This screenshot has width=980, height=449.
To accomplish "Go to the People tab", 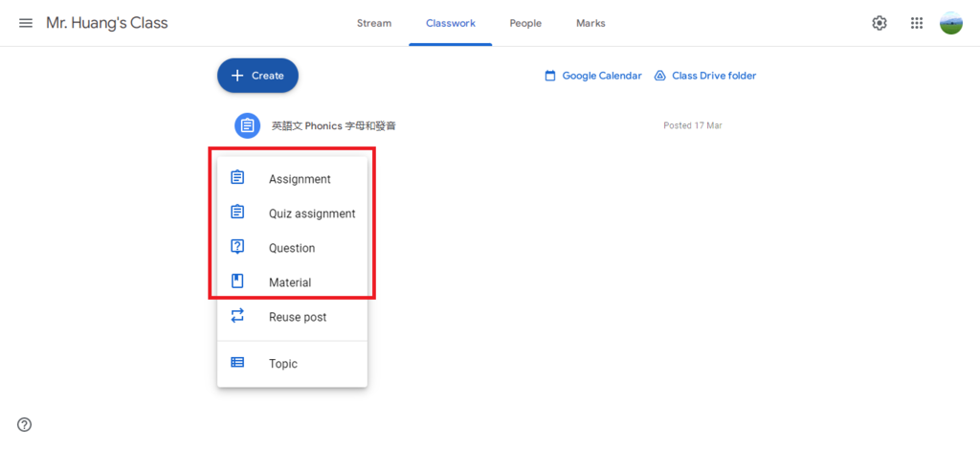I will tap(525, 23).
